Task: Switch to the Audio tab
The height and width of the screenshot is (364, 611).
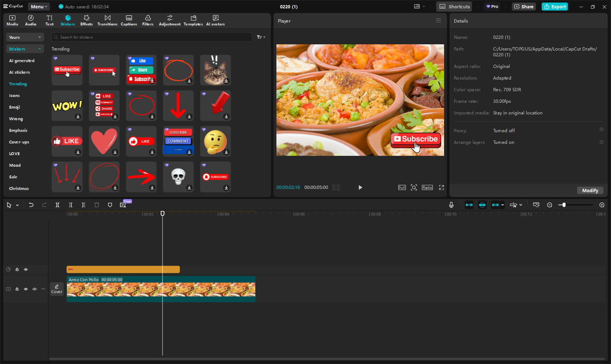Action: tap(31, 20)
